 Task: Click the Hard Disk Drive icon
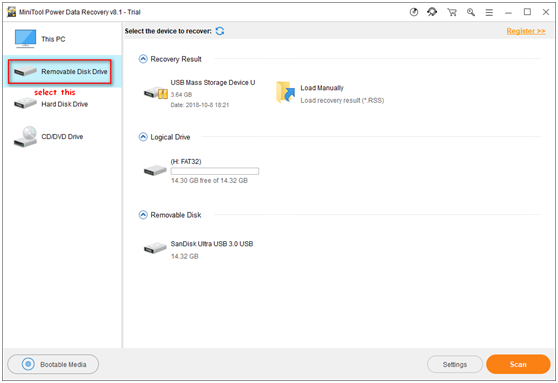25,103
